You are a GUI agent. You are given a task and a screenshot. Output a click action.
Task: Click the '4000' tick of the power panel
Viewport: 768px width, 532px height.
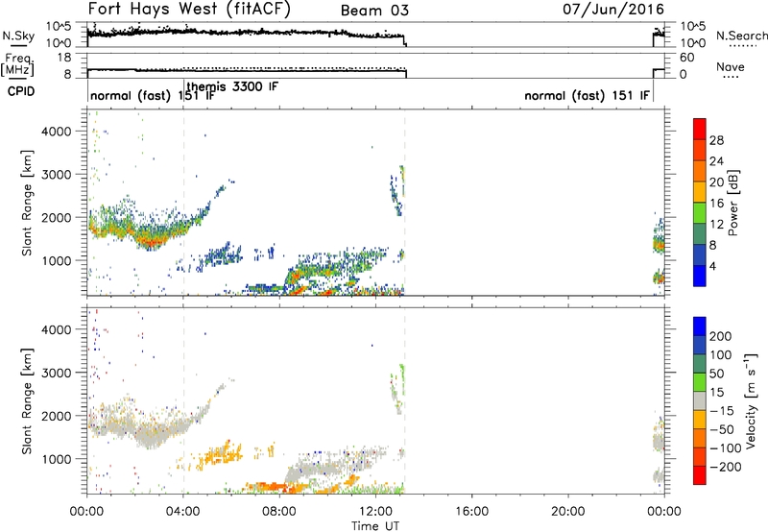(x=56, y=132)
